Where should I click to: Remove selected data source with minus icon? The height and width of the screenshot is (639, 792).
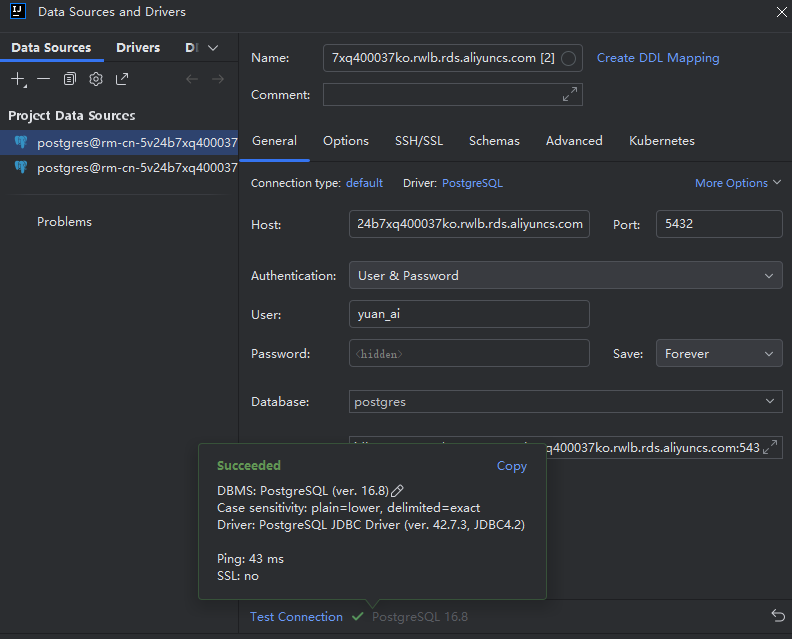pyautogui.click(x=43, y=79)
